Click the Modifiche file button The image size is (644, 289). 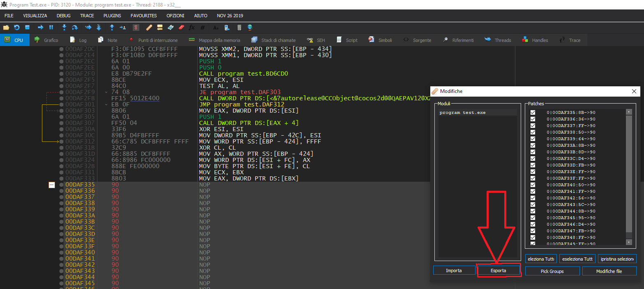pyautogui.click(x=609, y=271)
